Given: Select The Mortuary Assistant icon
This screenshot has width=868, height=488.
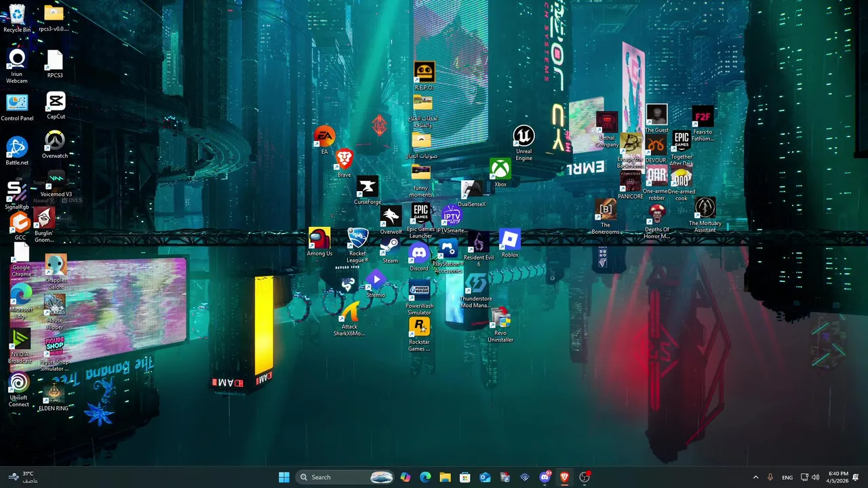Looking at the screenshot, I should pos(705,216).
